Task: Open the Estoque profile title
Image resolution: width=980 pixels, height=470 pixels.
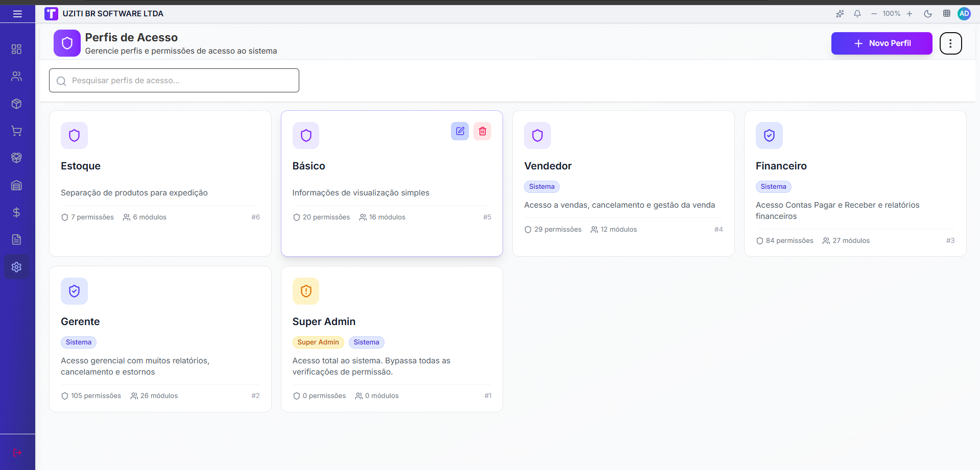Action: click(x=81, y=166)
